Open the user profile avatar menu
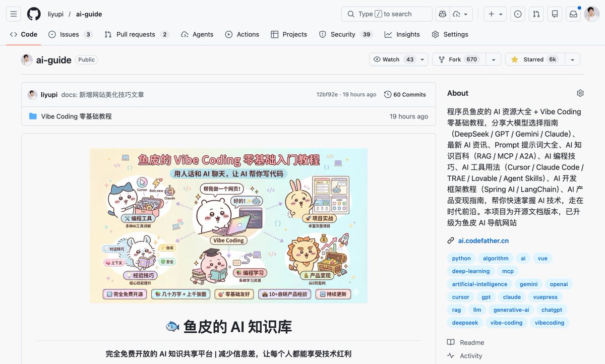This screenshot has height=364, width=605. point(591,14)
